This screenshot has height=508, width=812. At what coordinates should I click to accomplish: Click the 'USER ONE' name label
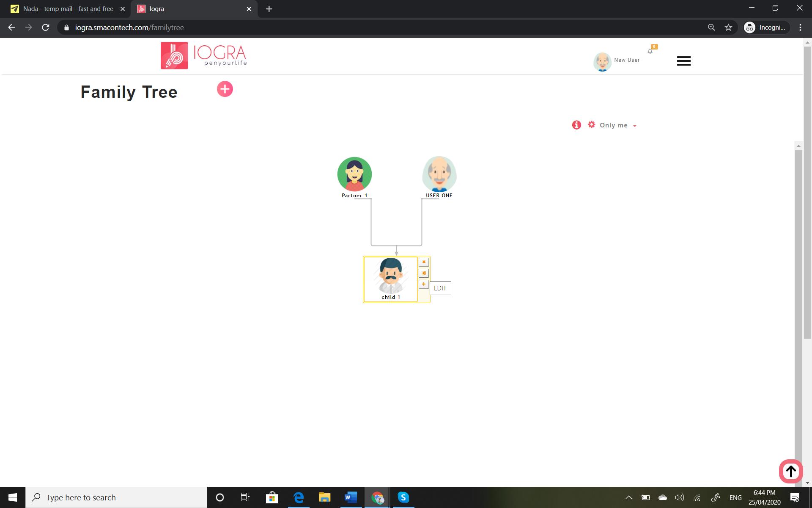[439, 196]
